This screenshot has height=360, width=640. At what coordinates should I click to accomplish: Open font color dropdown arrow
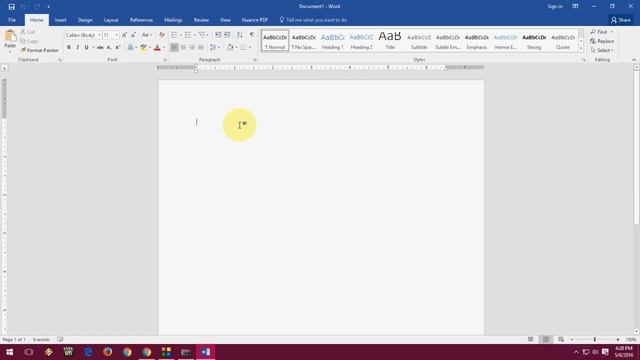[x=164, y=48]
